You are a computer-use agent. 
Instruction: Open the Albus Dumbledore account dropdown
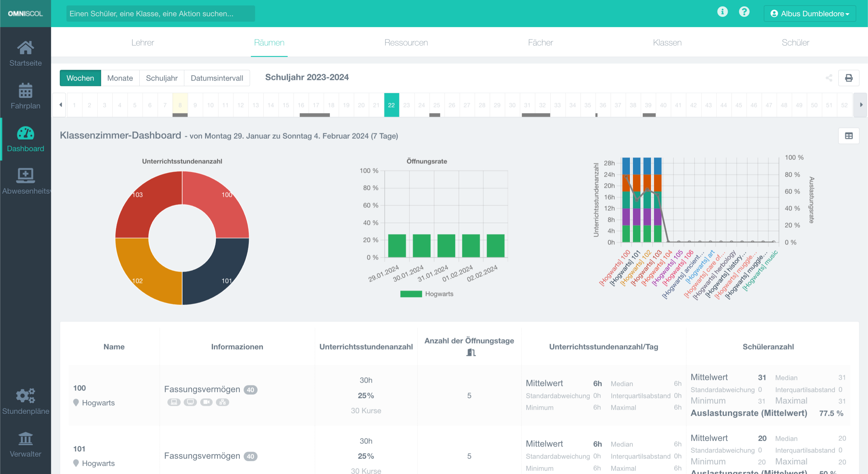(x=809, y=14)
